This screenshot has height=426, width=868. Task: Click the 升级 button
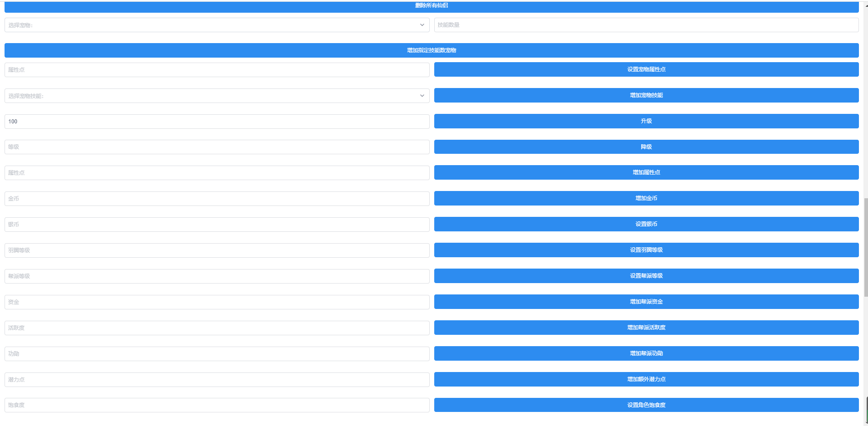click(x=646, y=121)
